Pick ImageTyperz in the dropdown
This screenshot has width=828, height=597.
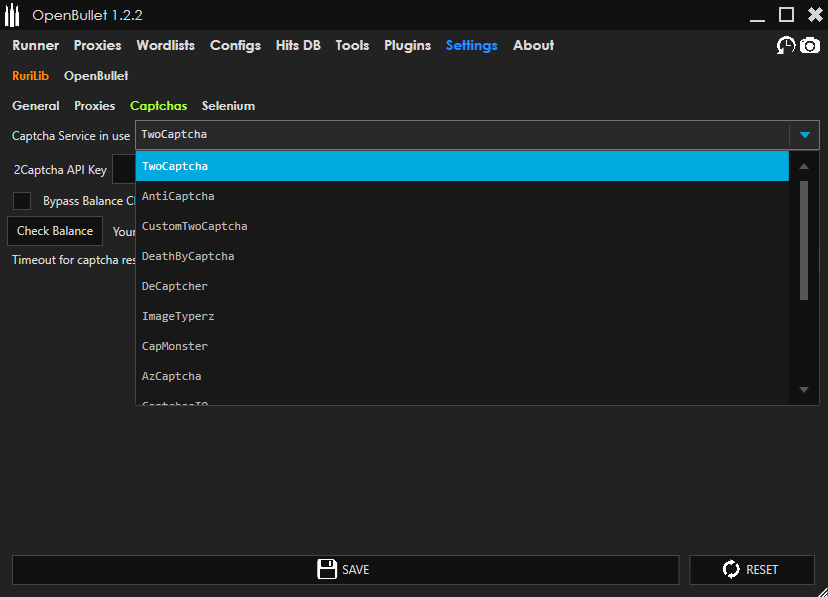(462, 317)
